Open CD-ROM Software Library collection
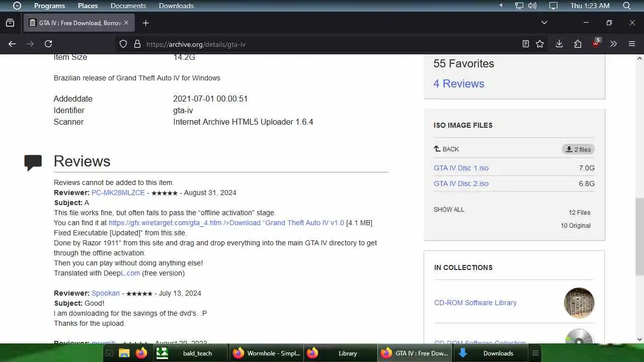The width and height of the screenshot is (644, 362). pos(475,303)
